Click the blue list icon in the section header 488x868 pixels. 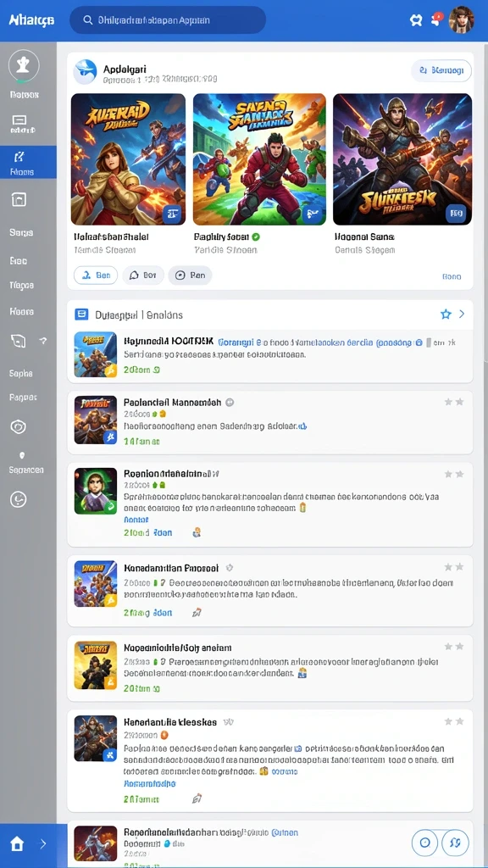point(81,314)
